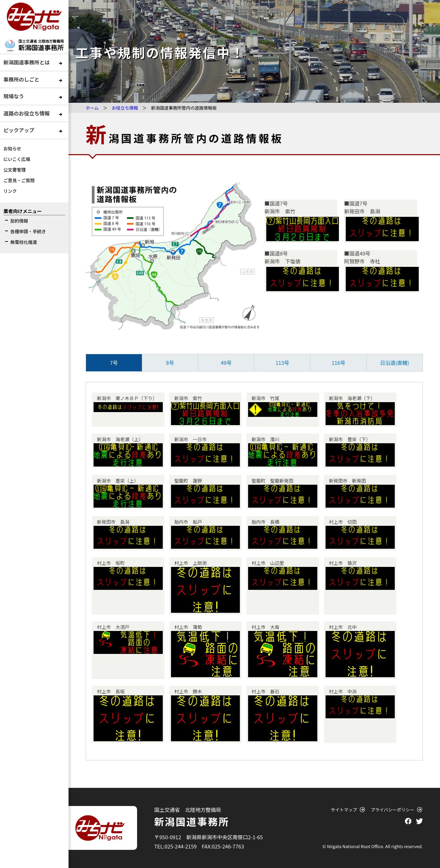Open 契約情報 in contractor menu

tap(19, 221)
